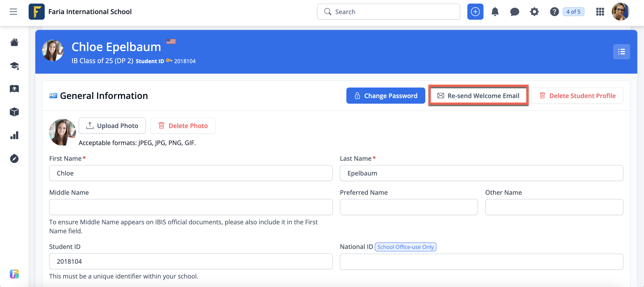
Task: Open the cube sidebar icon
Action: pos(14,112)
